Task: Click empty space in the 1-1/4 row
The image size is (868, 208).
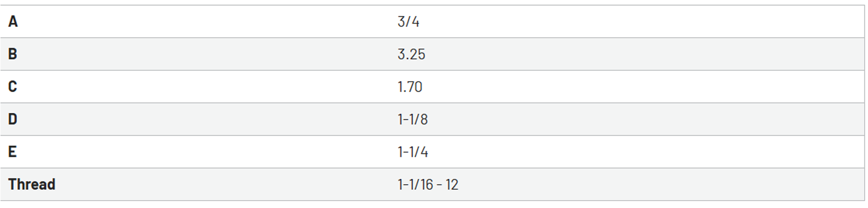Action: pyautogui.click(x=645, y=152)
